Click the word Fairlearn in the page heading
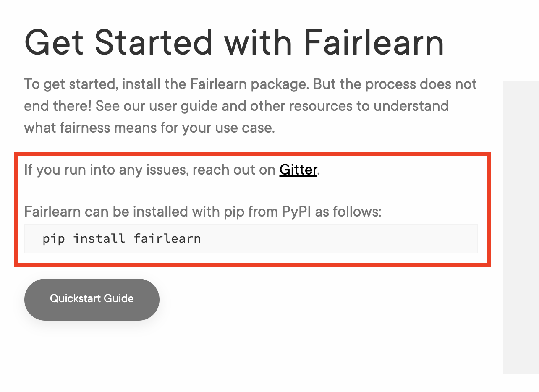 coord(374,41)
